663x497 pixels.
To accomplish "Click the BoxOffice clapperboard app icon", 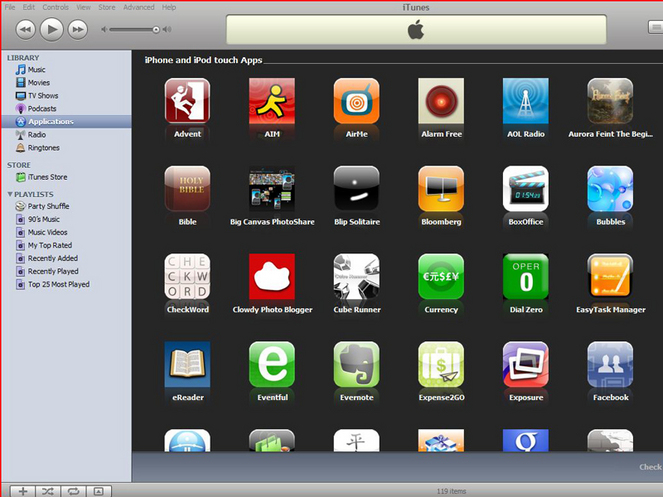I will click(526, 189).
